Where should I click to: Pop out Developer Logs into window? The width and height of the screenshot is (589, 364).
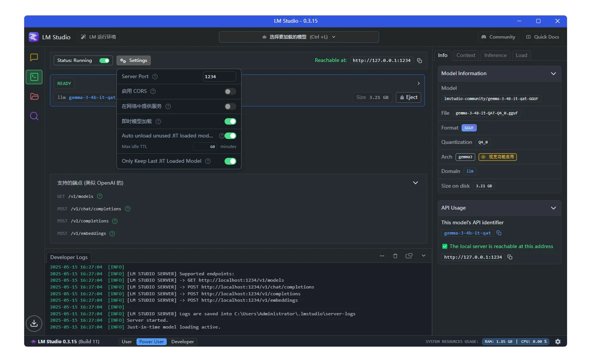click(409, 256)
